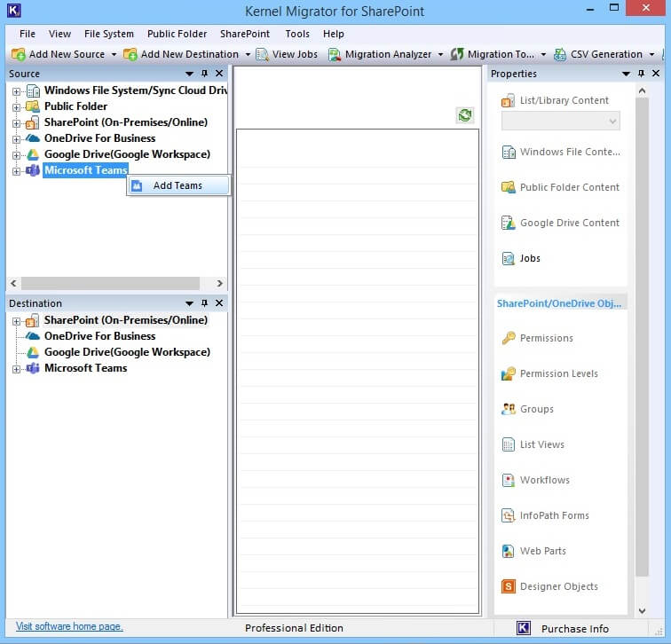Viewport: 671px width, 644px height.
Task: Open CSV Generation dropdown arrow
Action: [x=651, y=55]
